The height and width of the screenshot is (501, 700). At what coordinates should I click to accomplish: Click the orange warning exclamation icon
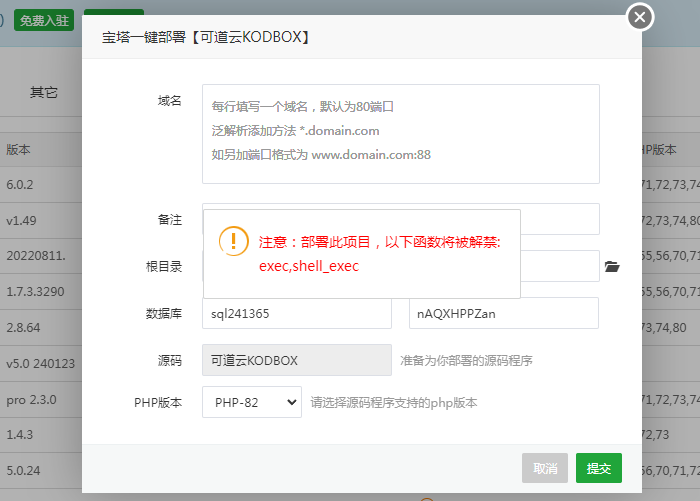[233, 241]
